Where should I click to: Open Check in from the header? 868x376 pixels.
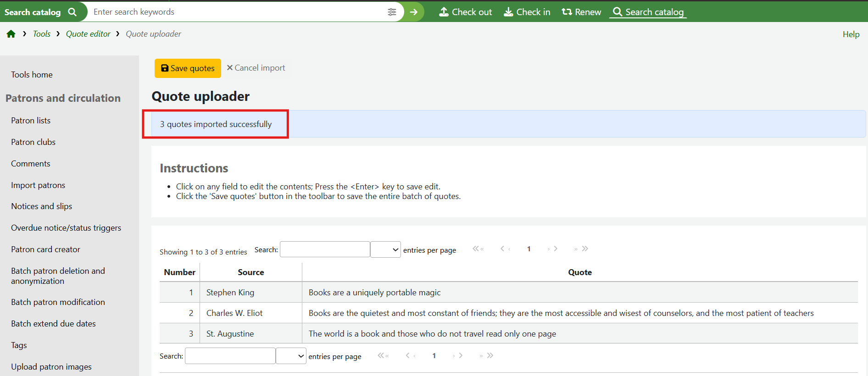[x=527, y=12]
